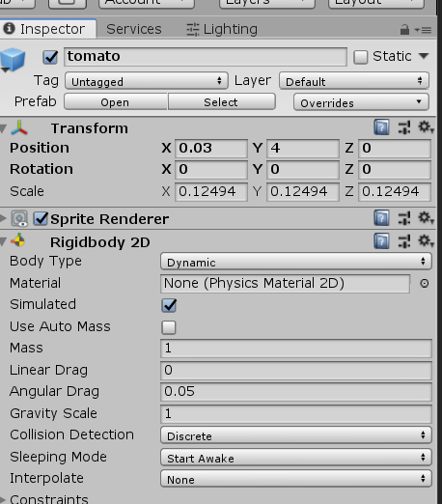
Task: Click the blue cube GameObject icon
Action: pyautogui.click(x=13, y=60)
